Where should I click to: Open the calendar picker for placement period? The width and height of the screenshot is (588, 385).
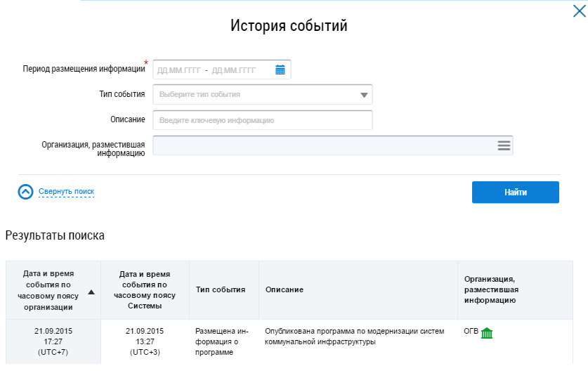(x=280, y=70)
